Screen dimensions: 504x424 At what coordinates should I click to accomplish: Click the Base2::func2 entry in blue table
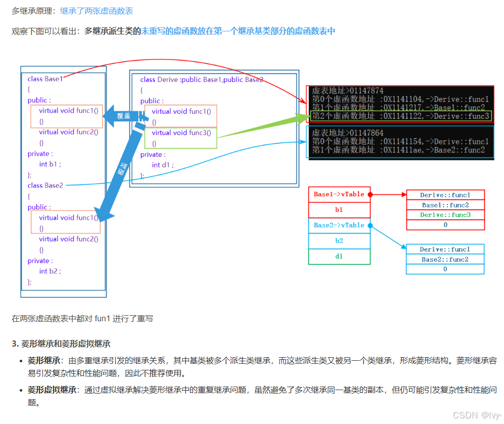tap(445, 259)
